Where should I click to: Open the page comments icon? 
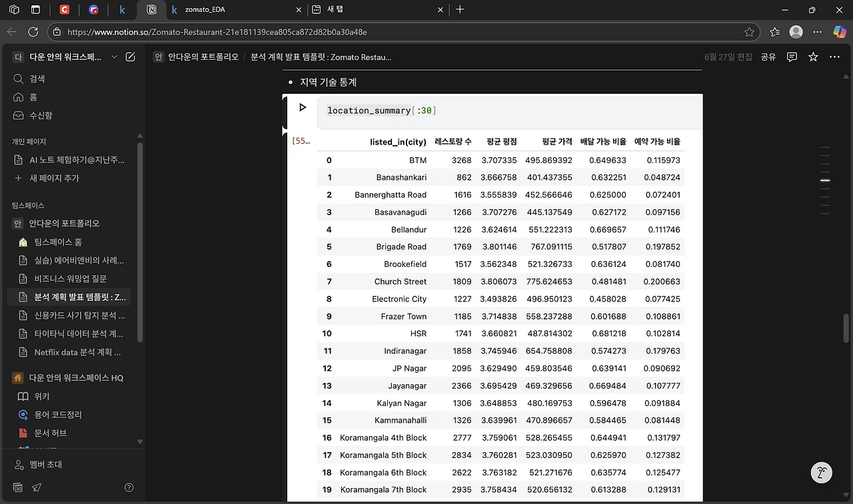(792, 57)
